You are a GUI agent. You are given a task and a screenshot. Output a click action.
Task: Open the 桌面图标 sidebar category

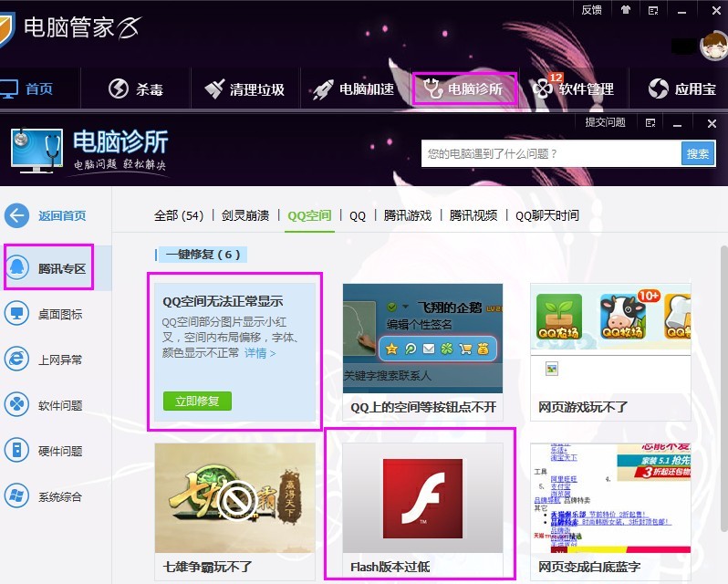point(45,314)
